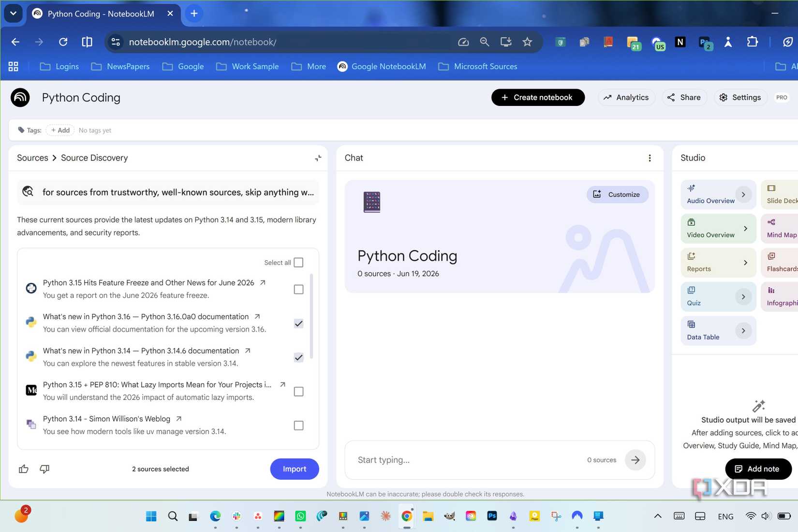Open a new browser tab

[194, 14]
